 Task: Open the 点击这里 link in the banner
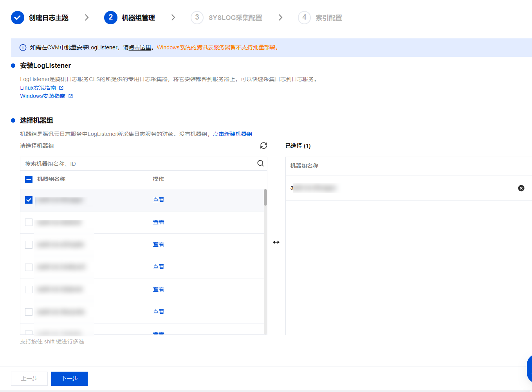(x=140, y=48)
